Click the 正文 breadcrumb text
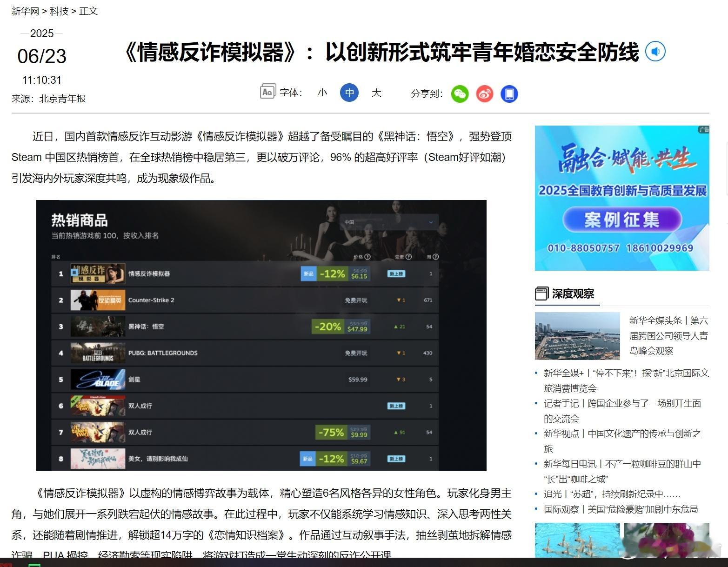 [x=88, y=11]
